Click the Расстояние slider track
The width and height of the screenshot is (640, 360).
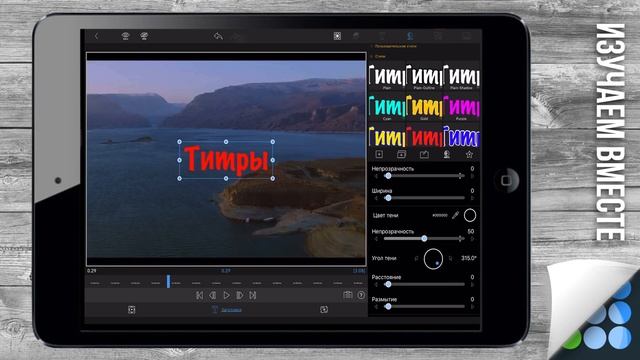pos(424,284)
